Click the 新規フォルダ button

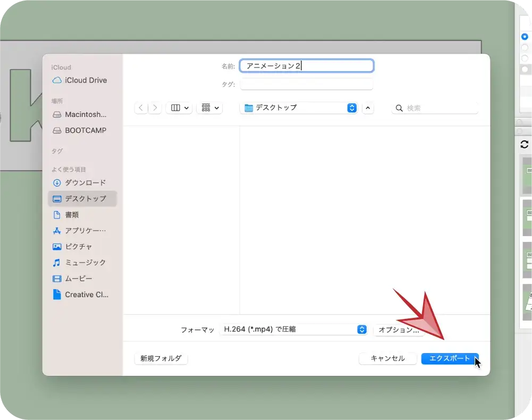(x=161, y=359)
